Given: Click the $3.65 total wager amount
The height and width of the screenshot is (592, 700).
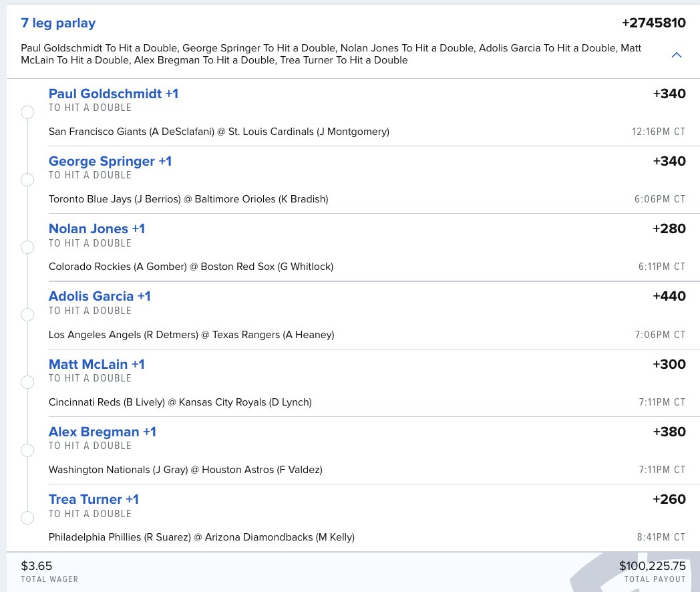Looking at the screenshot, I should pos(37,566).
